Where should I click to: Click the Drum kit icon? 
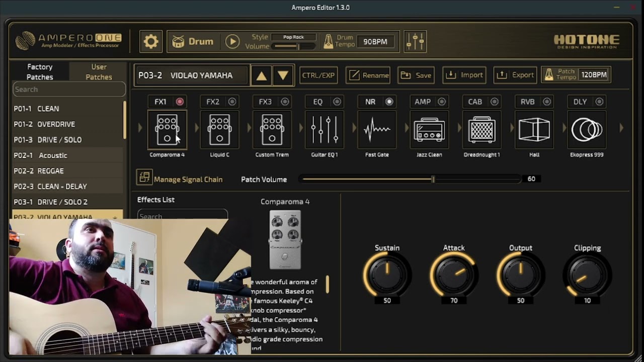pyautogui.click(x=179, y=41)
